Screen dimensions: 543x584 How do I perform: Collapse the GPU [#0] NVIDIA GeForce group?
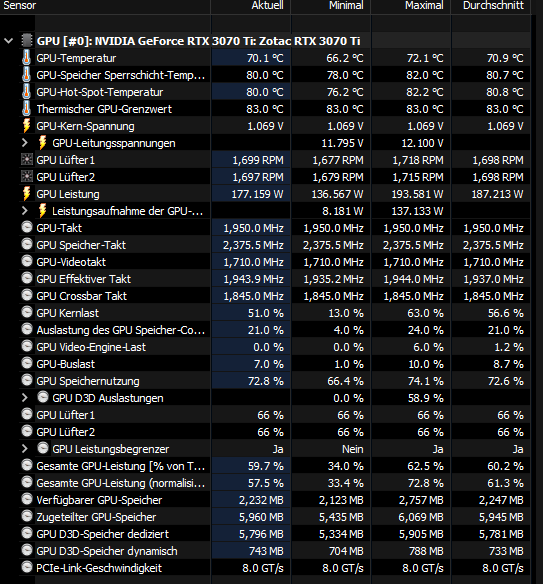pos(9,41)
